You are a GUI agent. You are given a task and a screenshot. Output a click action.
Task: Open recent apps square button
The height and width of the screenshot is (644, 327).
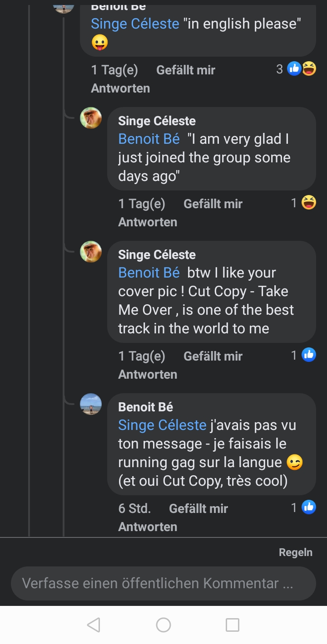232,625
